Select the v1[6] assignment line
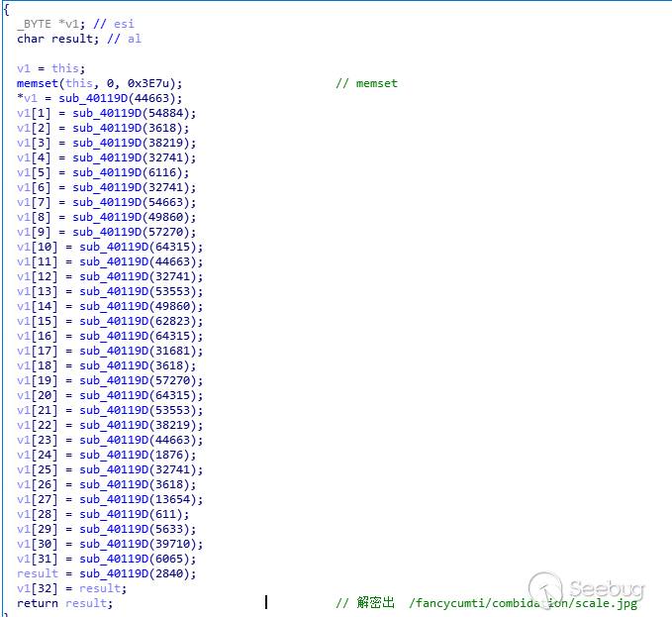This screenshot has height=617, width=672. (x=106, y=187)
